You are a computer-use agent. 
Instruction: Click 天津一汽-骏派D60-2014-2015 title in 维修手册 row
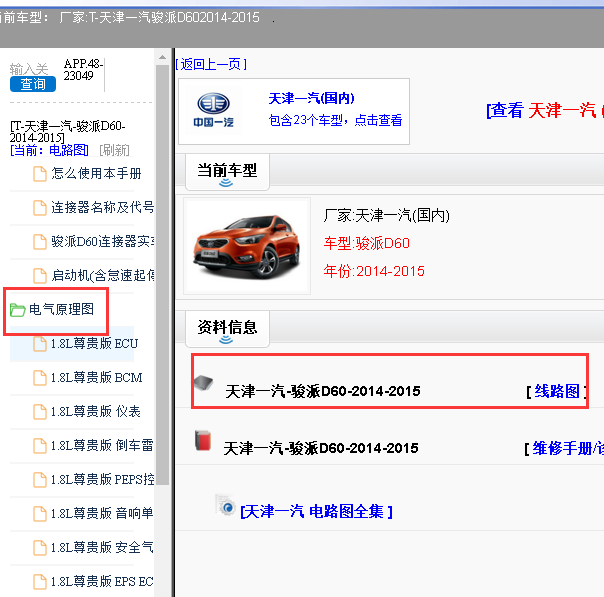pos(321,448)
